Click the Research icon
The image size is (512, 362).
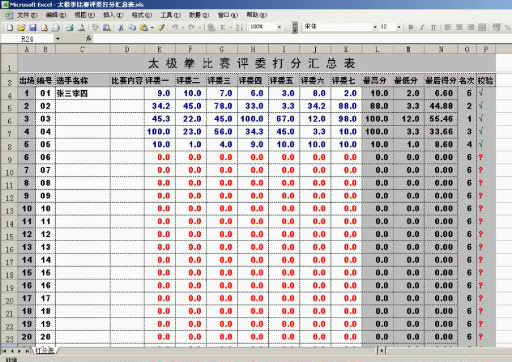(107, 28)
